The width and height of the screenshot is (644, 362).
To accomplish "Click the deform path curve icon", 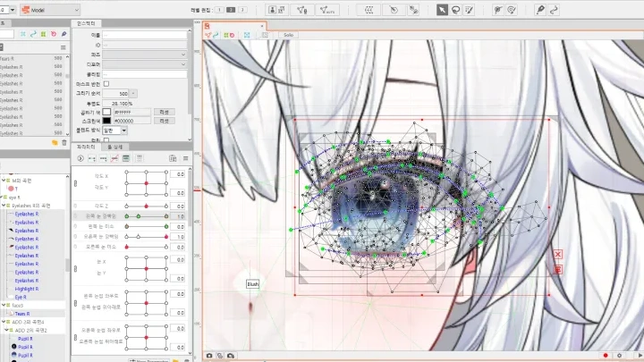I will [x=554, y=10].
